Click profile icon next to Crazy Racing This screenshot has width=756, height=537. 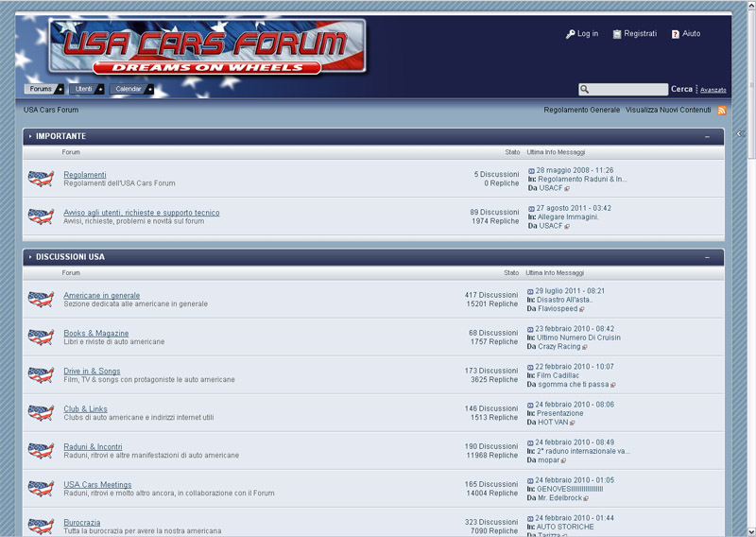click(x=585, y=347)
